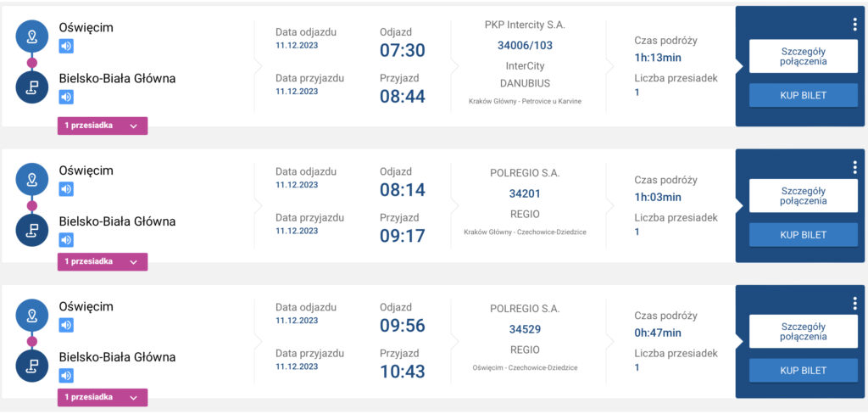Click train number 34529
Screen dimensions: 868x414
525,330
